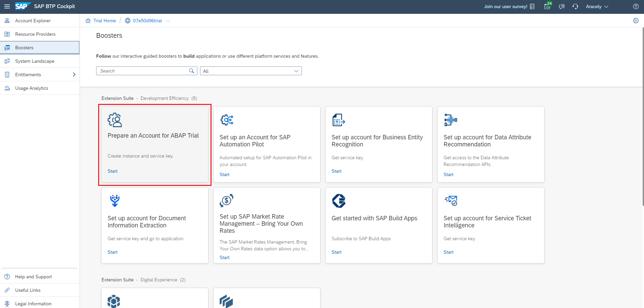The height and width of the screenshot is (308, 644).
Task: Open notifications with 24 badge
Action: [x=548, y=6]
